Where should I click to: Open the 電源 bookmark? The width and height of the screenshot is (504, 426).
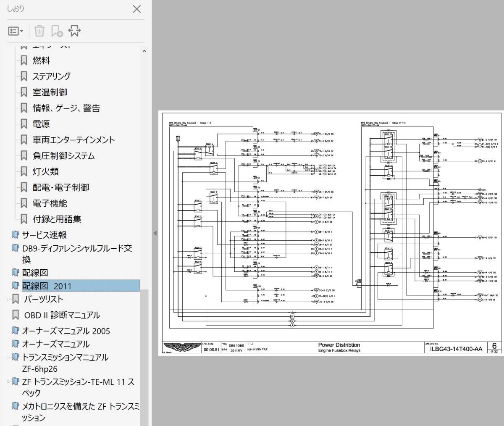(41, 124)
